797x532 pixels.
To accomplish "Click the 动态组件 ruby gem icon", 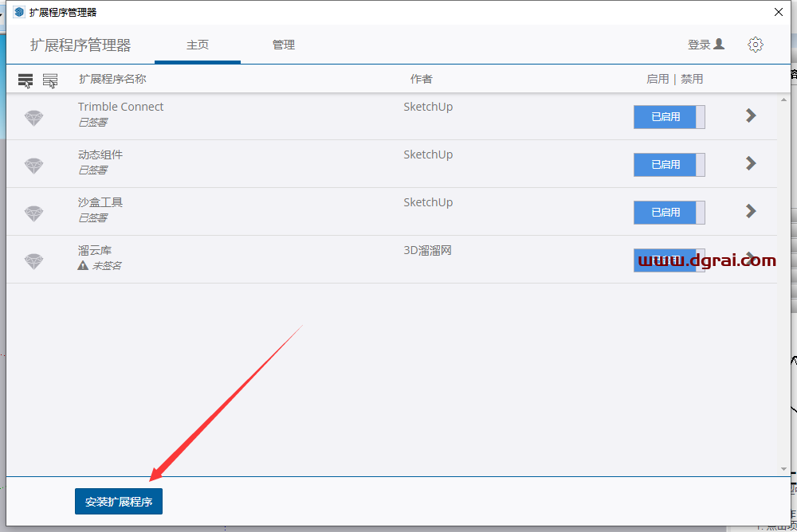I will point(34,166).
